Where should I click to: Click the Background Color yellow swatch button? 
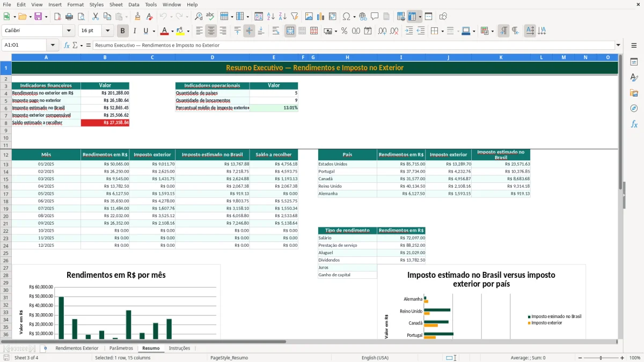point(180,31)
